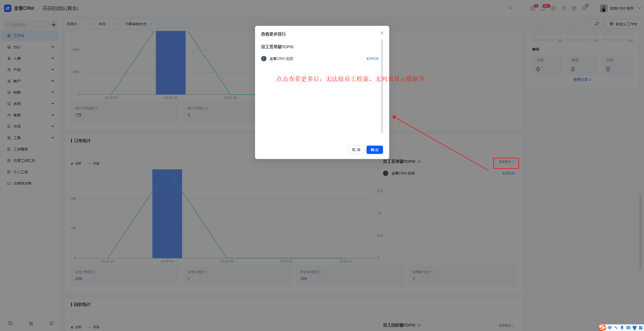The width and height of the screenshot is (644, 331).
Task: Select 工作台 in the sidebar menu
Action: coord(30,36)
